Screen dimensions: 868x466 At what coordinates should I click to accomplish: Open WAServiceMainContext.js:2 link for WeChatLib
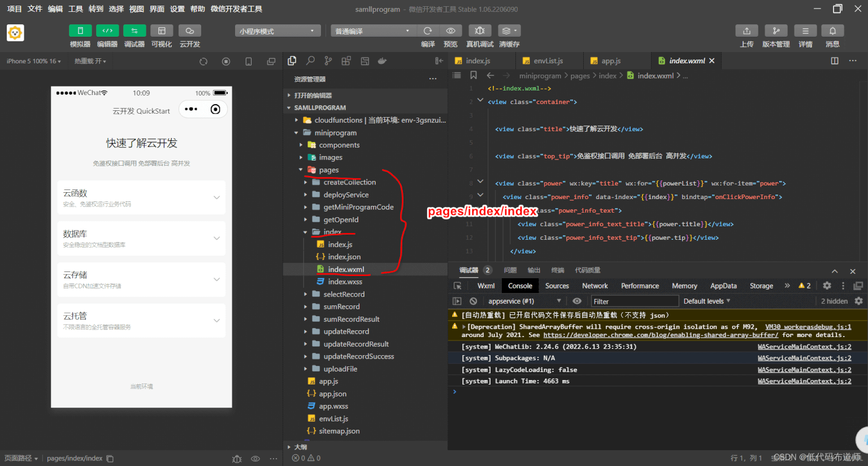tap(804, 347)
